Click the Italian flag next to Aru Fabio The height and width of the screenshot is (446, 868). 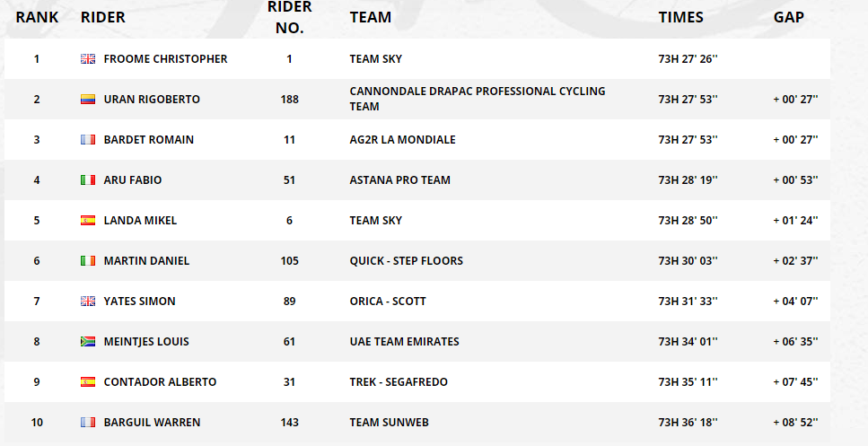click(x=88, y=179)
